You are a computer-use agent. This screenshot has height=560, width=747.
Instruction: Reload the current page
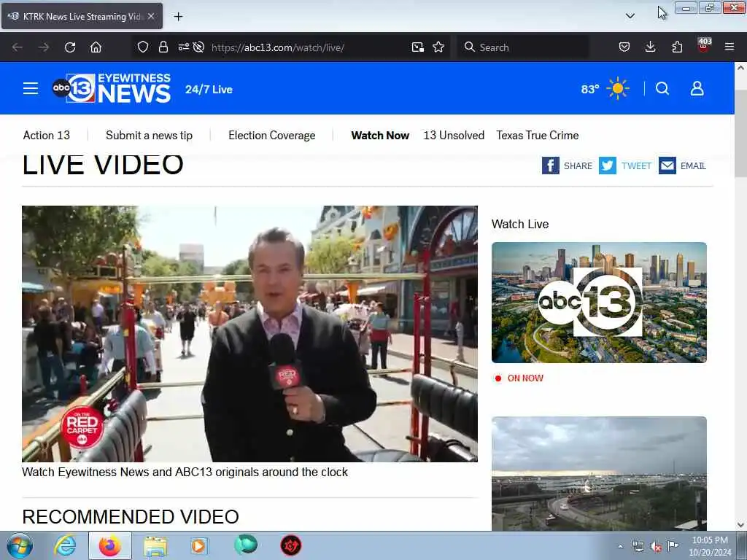tap(70, 47)
